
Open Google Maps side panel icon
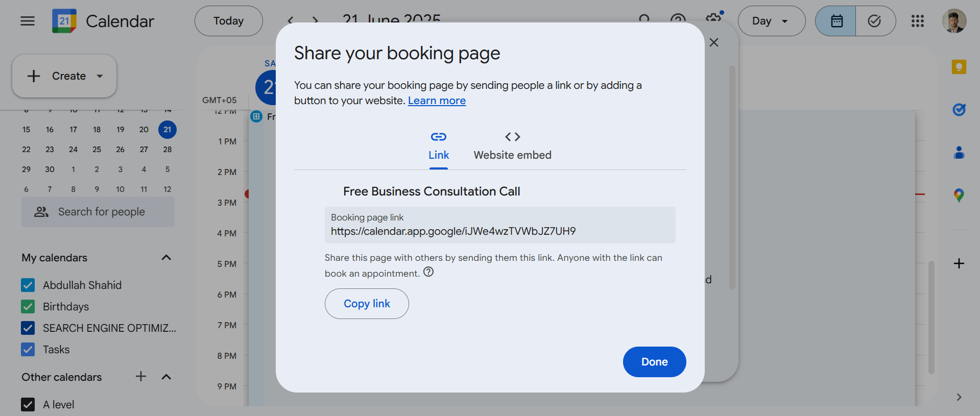[x=959, y=195]
